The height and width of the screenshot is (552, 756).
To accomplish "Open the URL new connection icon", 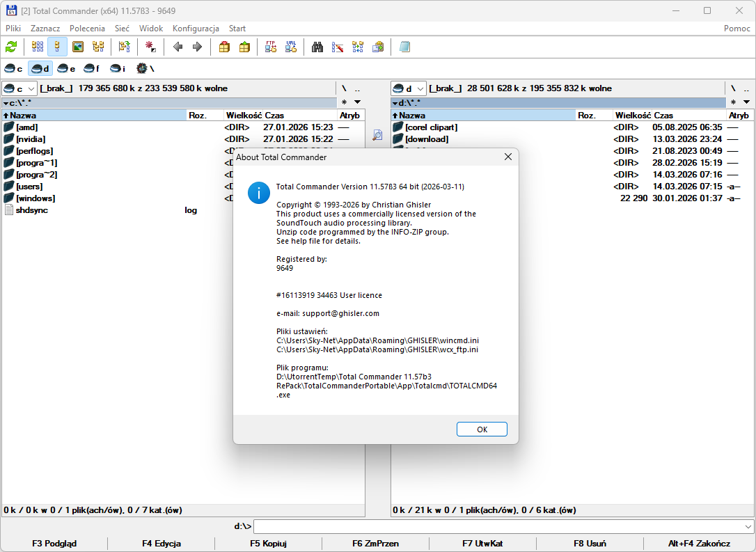I will pos(291,47).
